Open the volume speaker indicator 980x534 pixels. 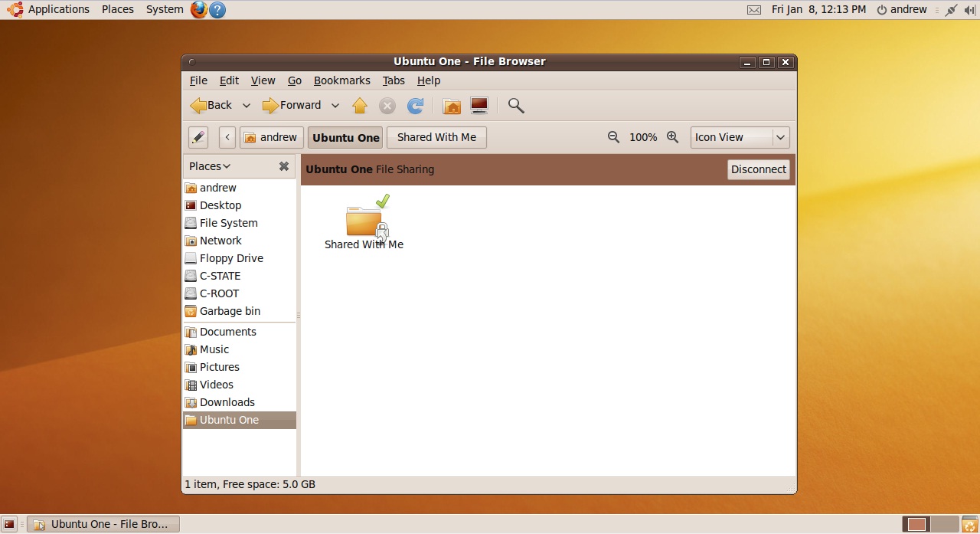970,10
